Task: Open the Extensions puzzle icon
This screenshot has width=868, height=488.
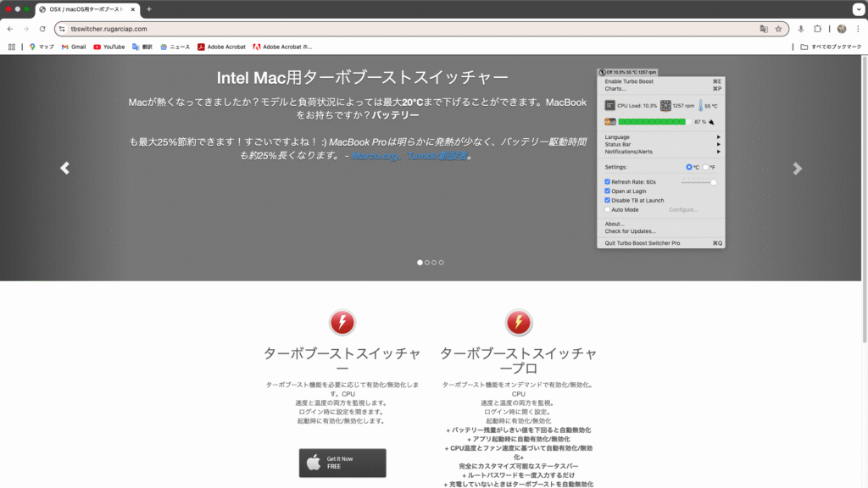Action: [x=817, y=29]
